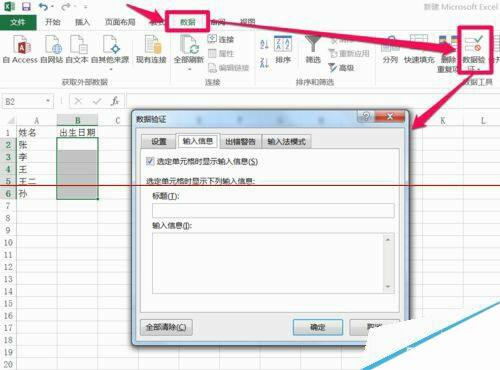The image size is (500, 370).
Task: Click the 数据验证 data validation icon
Action: pyautogui.click(x=473, y=44)
